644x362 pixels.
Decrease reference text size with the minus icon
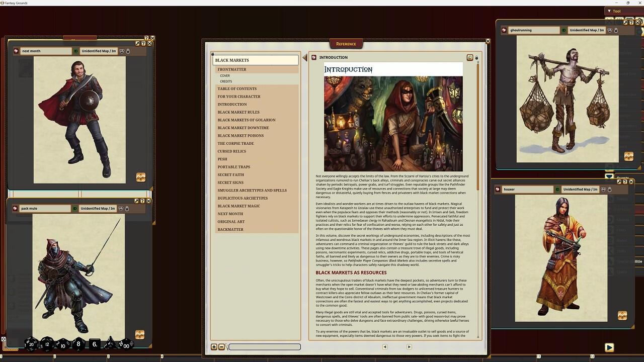tap(221, 347)
